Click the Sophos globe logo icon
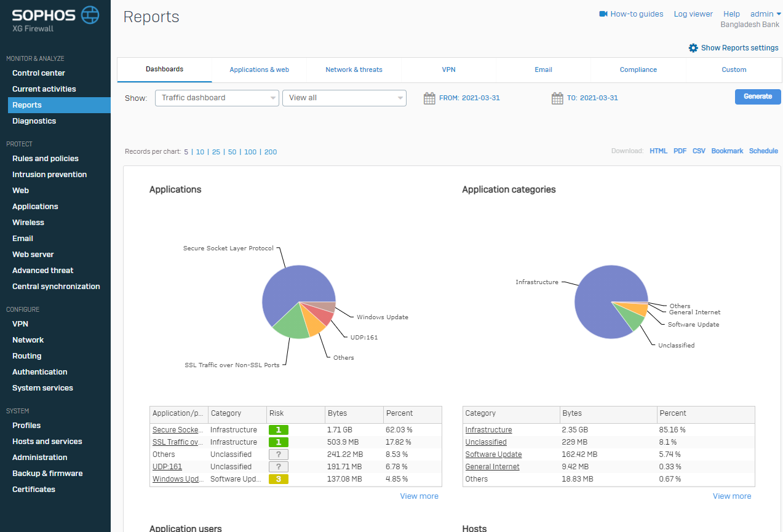 click(x=90, y=15)
